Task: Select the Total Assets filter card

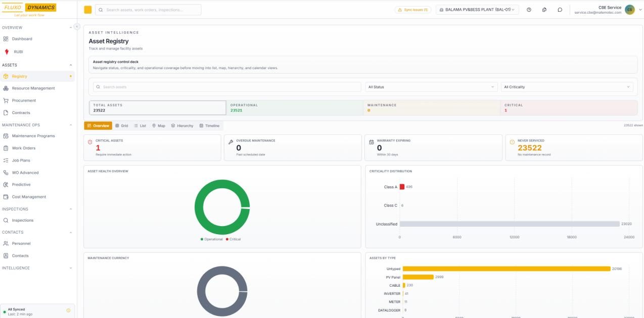Action: pos(158,108)
